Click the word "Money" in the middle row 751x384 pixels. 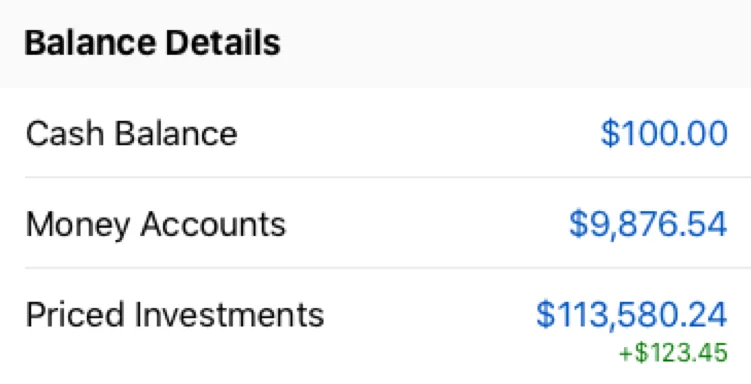(78, 225)
